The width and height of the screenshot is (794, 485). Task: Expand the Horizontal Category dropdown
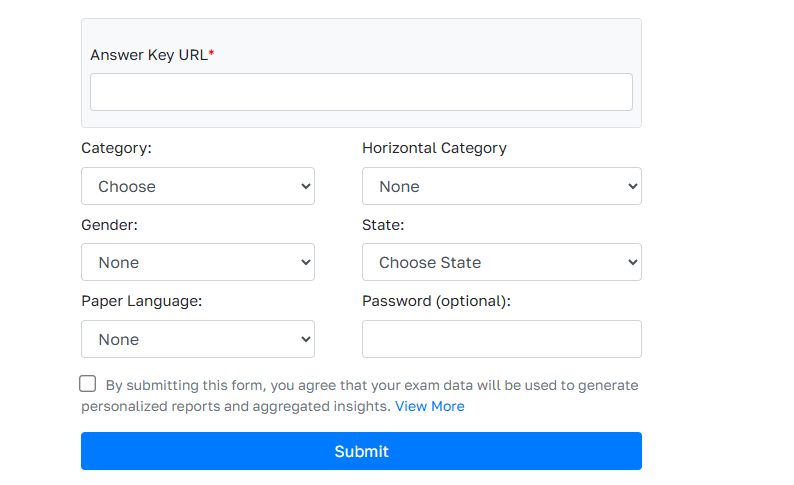[x=501, y=186]
